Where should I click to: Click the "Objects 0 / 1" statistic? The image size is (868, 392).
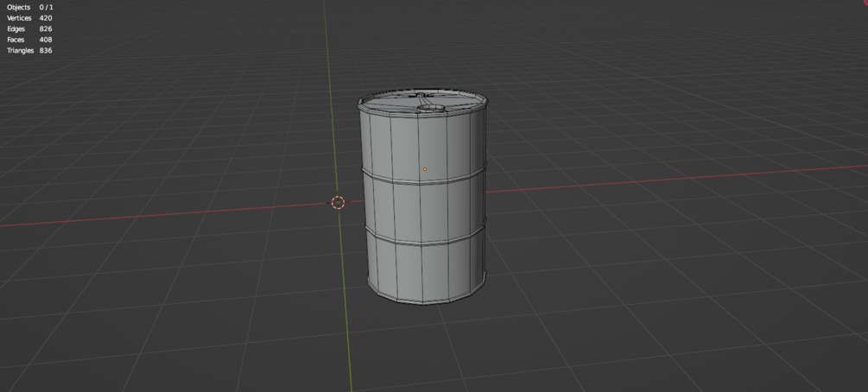pos(30,7)
